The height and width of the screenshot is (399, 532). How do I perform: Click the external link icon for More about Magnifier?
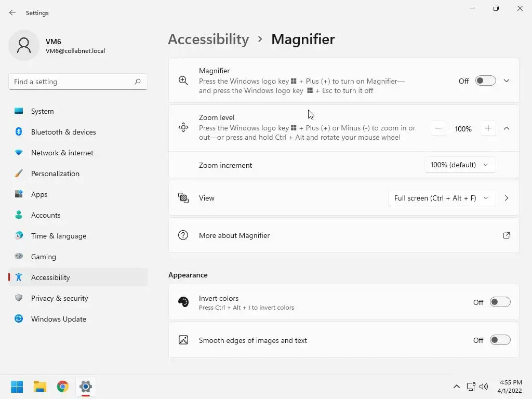click(x=507, y=235)
